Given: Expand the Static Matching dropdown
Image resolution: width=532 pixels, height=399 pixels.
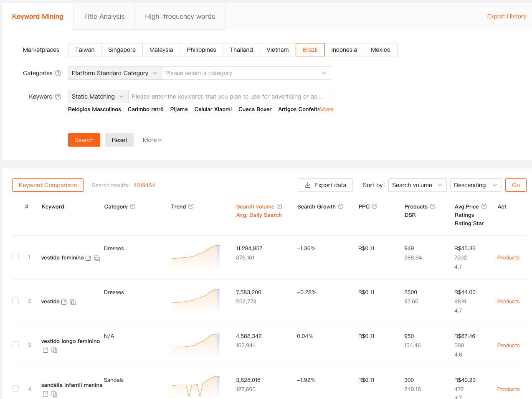Looking at the screenshot, I should pyautogui.click(x=98, y=97).
